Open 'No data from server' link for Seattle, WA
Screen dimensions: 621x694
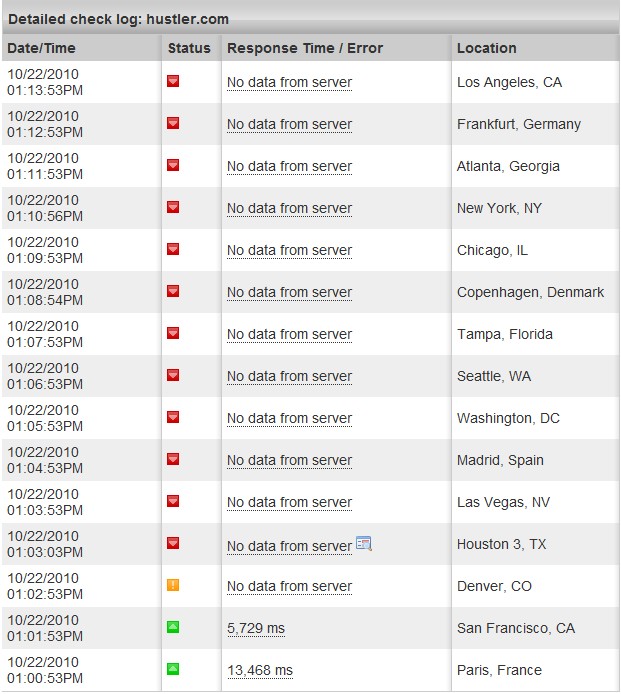(289, 376)
